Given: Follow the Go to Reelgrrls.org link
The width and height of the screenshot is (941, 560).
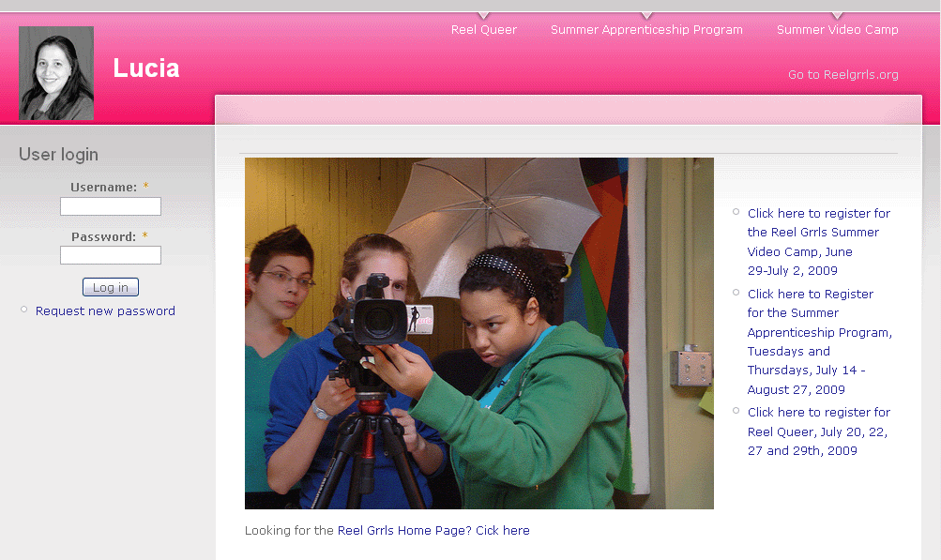Looking at the screenshot, I should [842, 74].
